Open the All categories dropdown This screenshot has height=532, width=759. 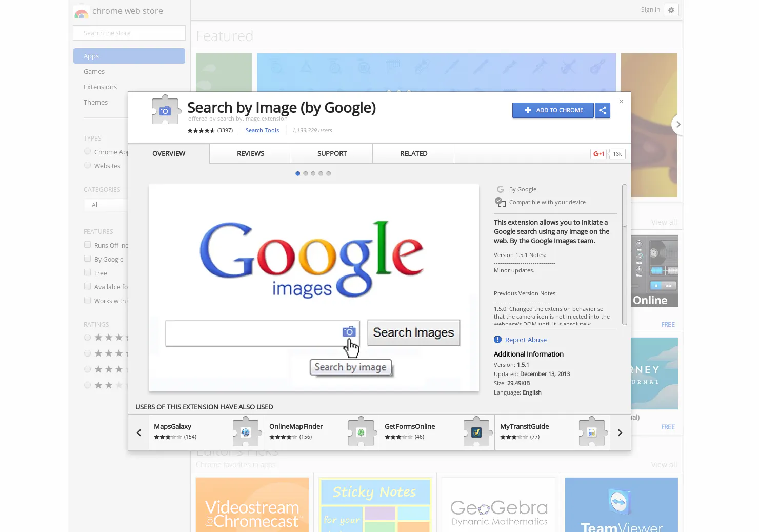point(106,205)
